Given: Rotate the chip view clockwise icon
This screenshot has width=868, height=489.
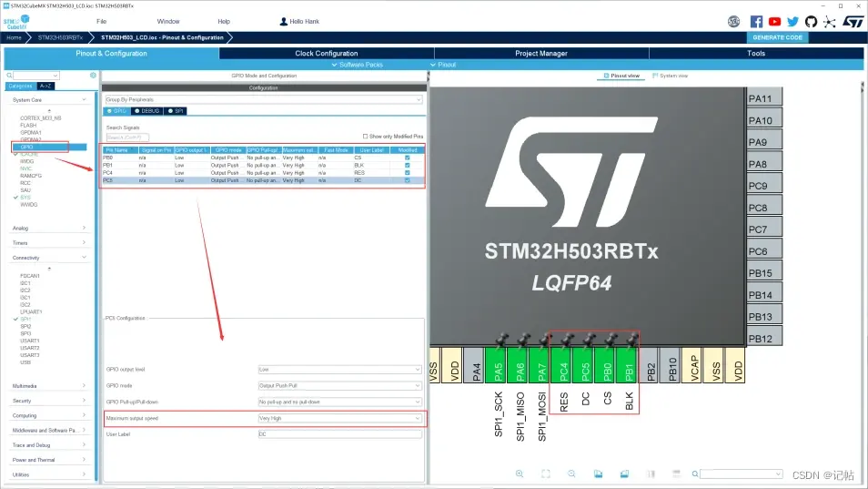Looking at the screenshot, I should [598, 474].
